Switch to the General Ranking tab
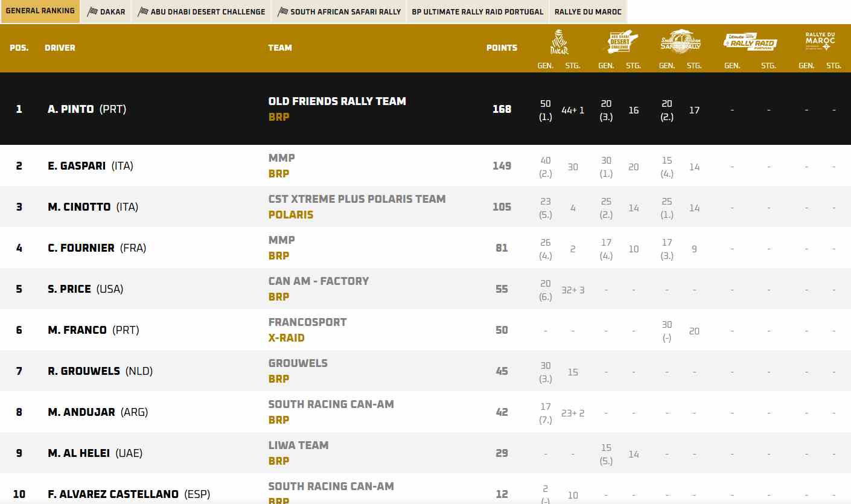The width and height of the screenshot is (851, 504). [40, 11]
